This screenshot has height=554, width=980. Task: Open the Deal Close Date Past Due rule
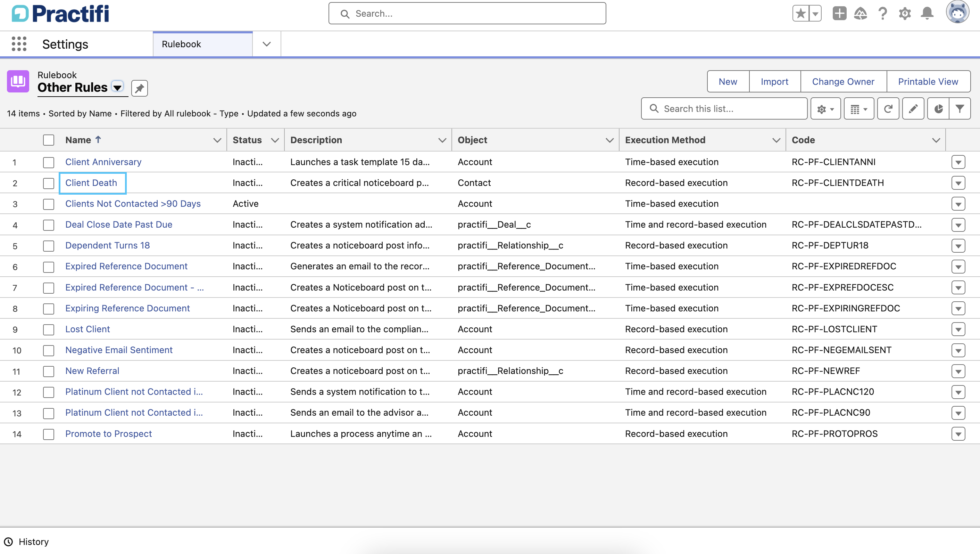point(119,225)
